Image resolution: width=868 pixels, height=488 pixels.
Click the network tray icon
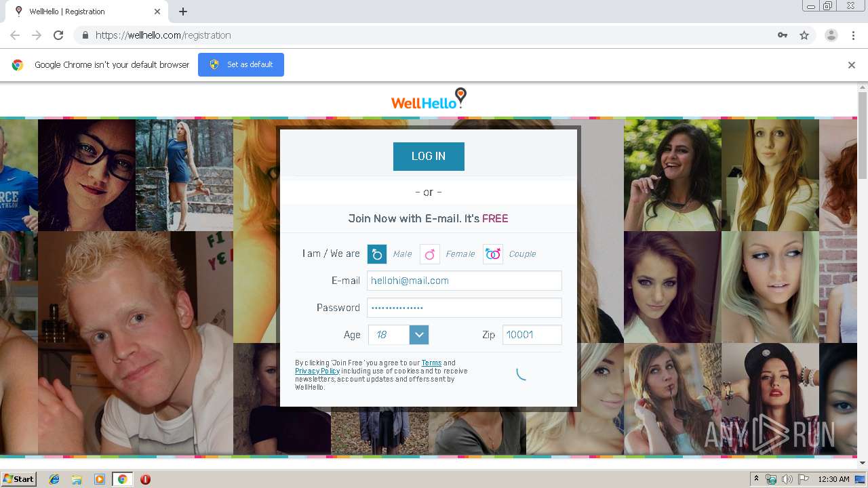771,479
